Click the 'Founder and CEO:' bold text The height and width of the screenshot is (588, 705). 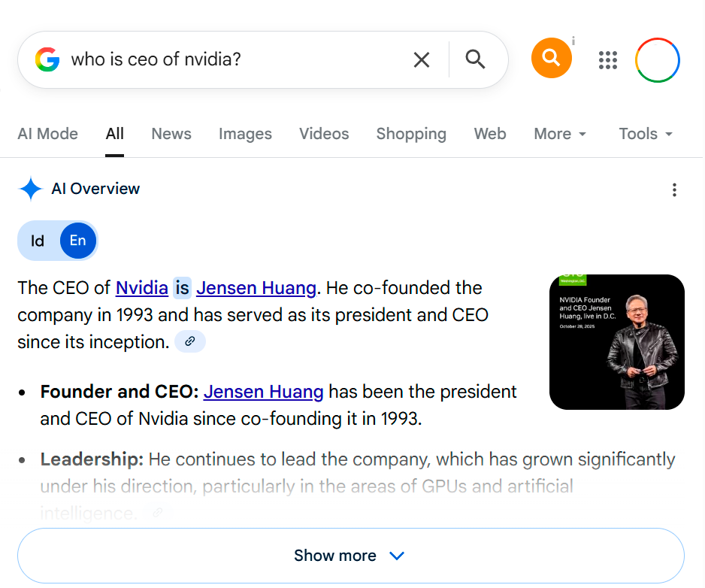click(x=120, y=392)
